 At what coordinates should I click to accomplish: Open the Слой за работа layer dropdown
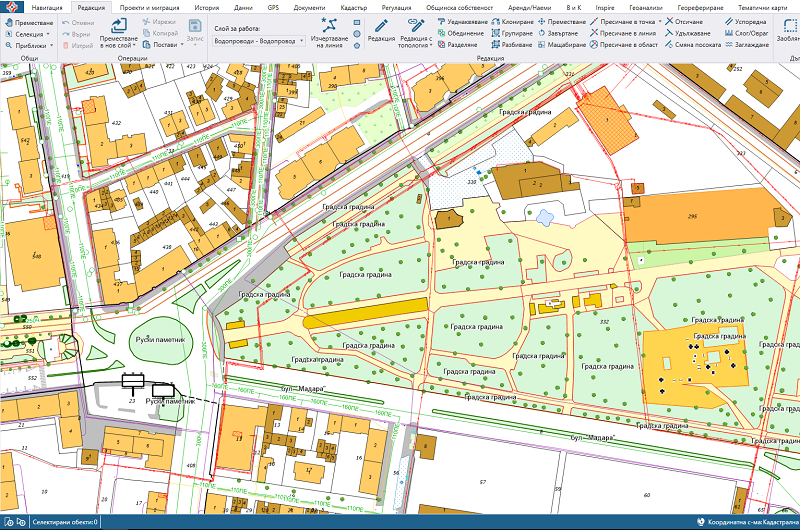[x=259, y=41]
